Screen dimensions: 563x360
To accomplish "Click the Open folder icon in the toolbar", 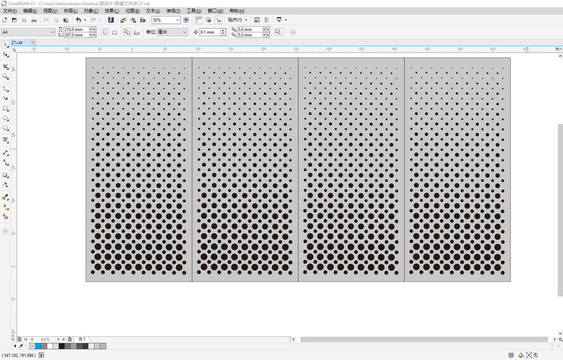I will coord(14,20).
